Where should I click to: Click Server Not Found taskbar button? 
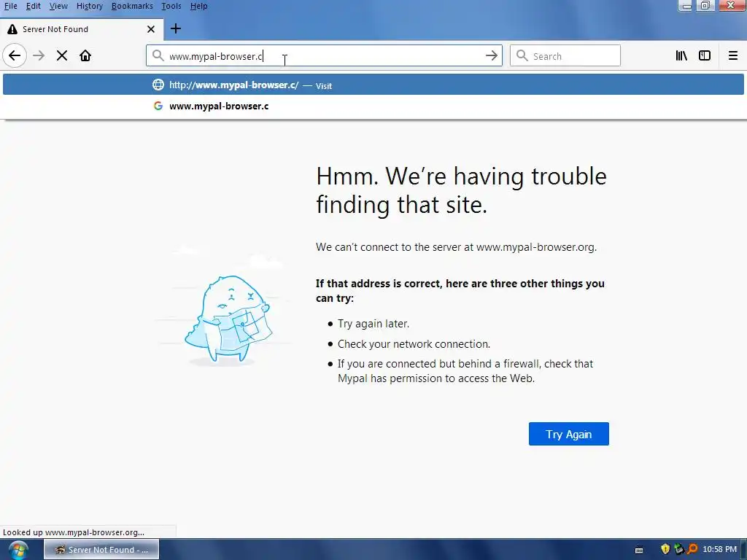[x=101, y=550]
